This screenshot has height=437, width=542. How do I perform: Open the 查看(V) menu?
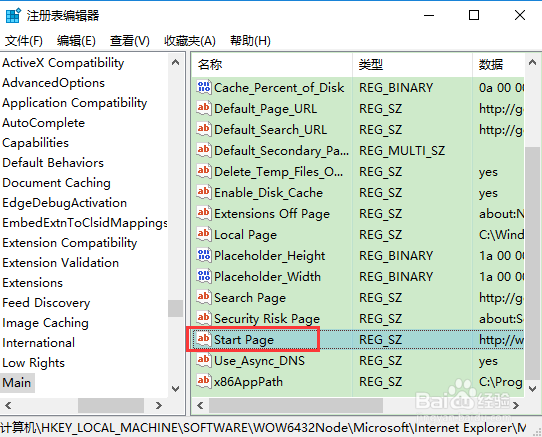coord(130,41)
